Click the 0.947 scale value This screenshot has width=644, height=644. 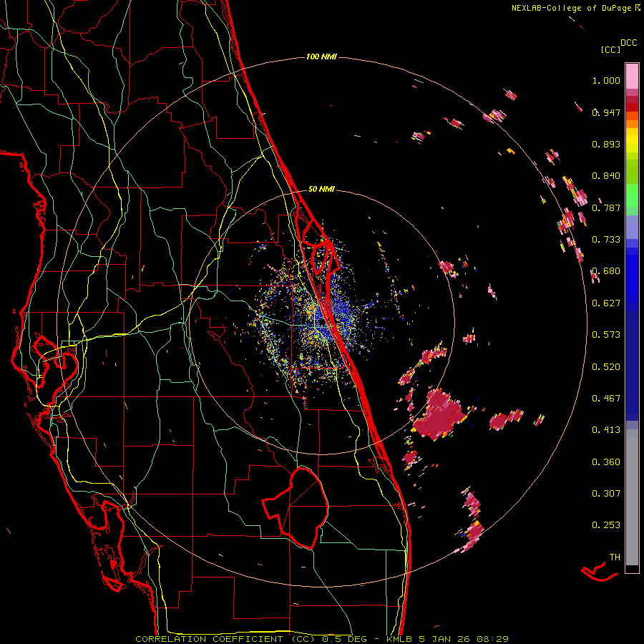pos(606,112)
